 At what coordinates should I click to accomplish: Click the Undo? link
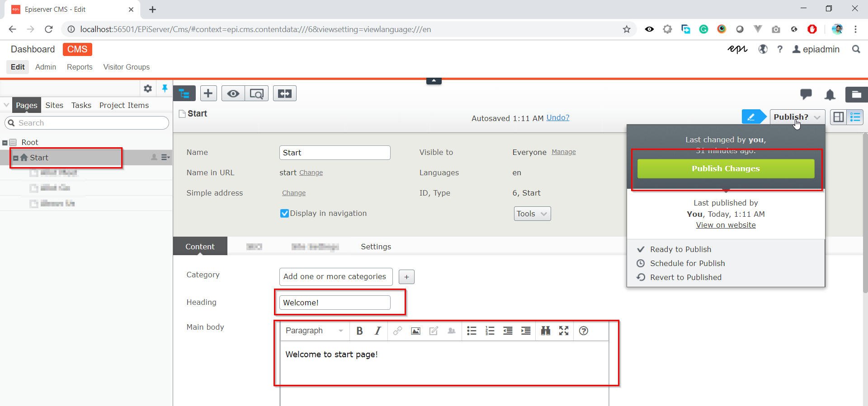click(x=558, y=117)
